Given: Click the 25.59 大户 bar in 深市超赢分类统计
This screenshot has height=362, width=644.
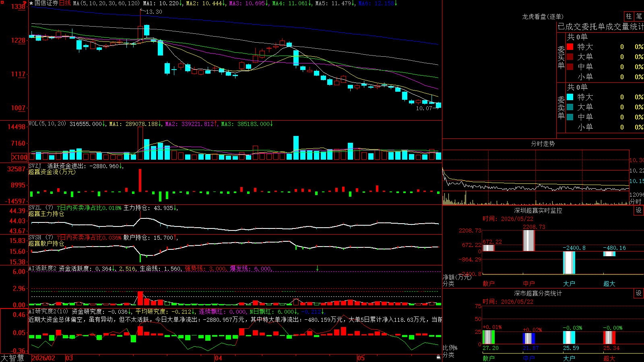Looking at the screenshot, I should pos(569,338).
